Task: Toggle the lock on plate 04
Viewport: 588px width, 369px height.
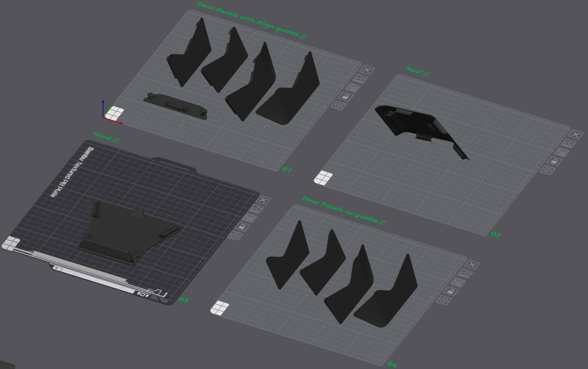Action: (450, 291)
